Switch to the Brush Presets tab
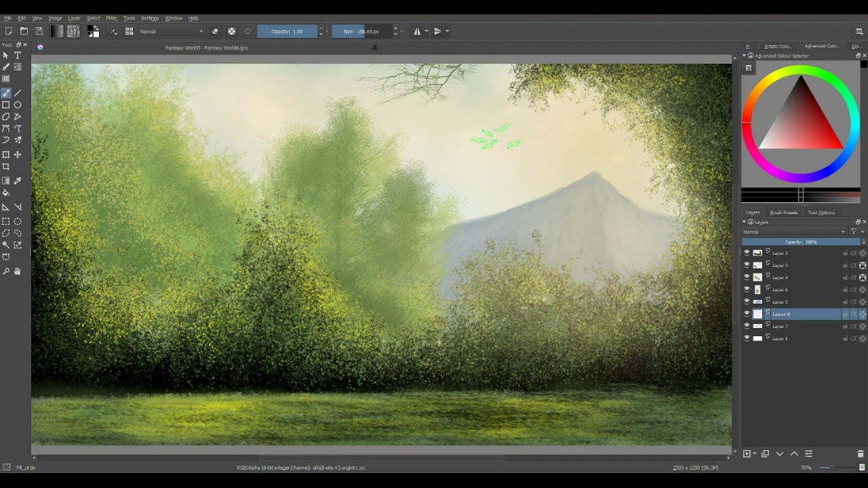The height and width of the screenshot is (488, 868). [784, 212]
